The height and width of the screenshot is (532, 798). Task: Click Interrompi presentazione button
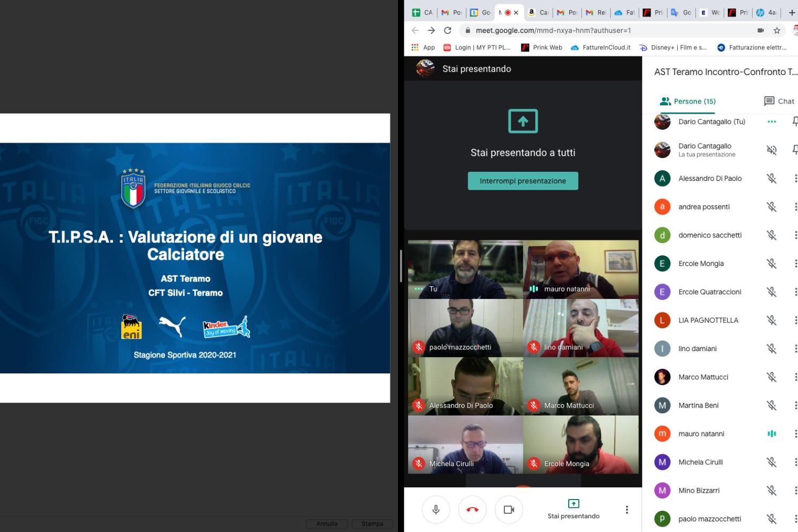pyautogui.click(x=522, y=181)
